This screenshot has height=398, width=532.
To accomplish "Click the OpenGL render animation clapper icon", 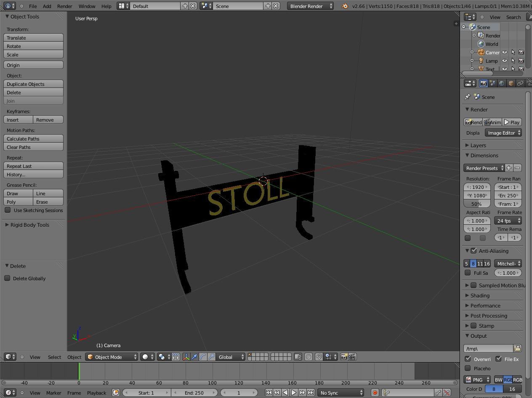I will pos(352,357).
